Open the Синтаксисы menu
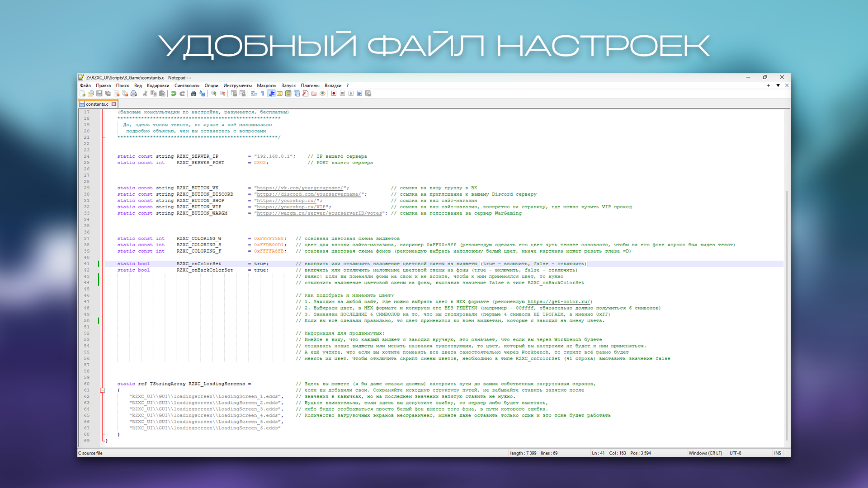Image resolution: width=868 pixels, height=488 pixels. pos(187,85)
